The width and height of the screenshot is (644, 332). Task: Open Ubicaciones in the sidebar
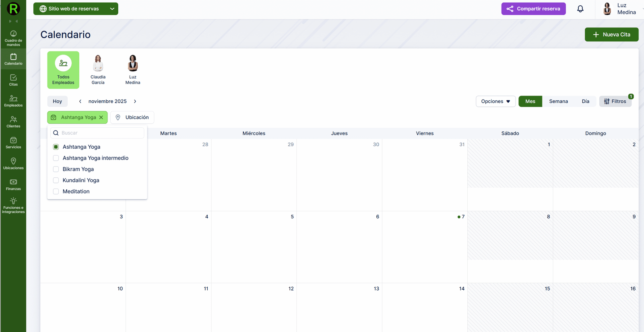point(13,164)
